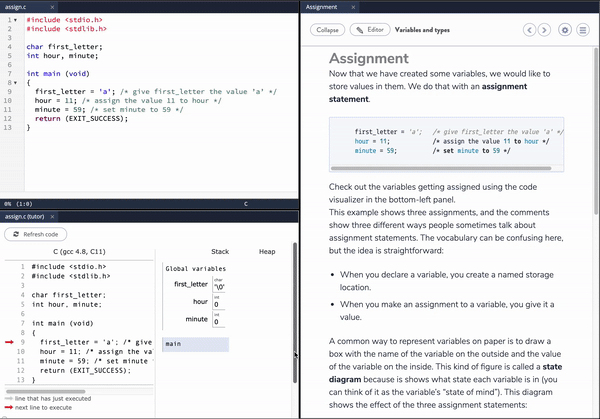
Task: Click tutor code horizontal scrollbar
Action: (46, 391)
